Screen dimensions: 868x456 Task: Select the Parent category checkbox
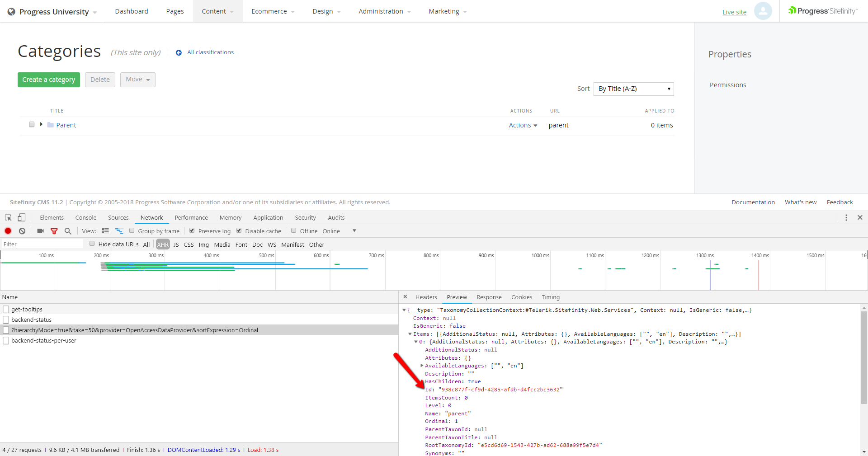coord(32,124)
